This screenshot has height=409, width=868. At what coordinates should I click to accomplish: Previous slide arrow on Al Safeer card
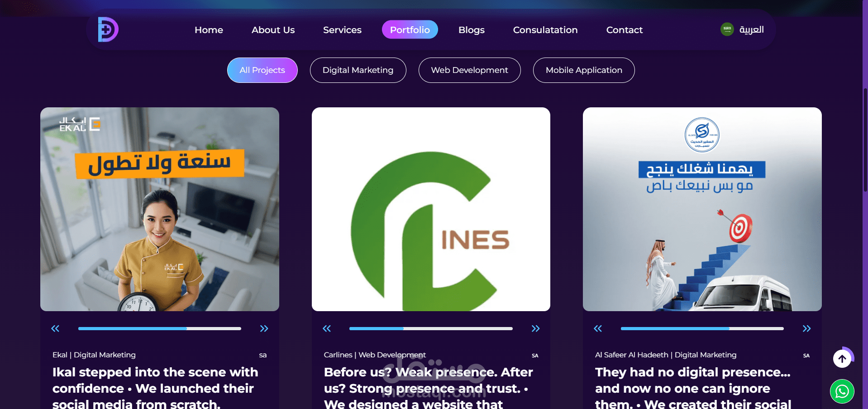[598, 328]
